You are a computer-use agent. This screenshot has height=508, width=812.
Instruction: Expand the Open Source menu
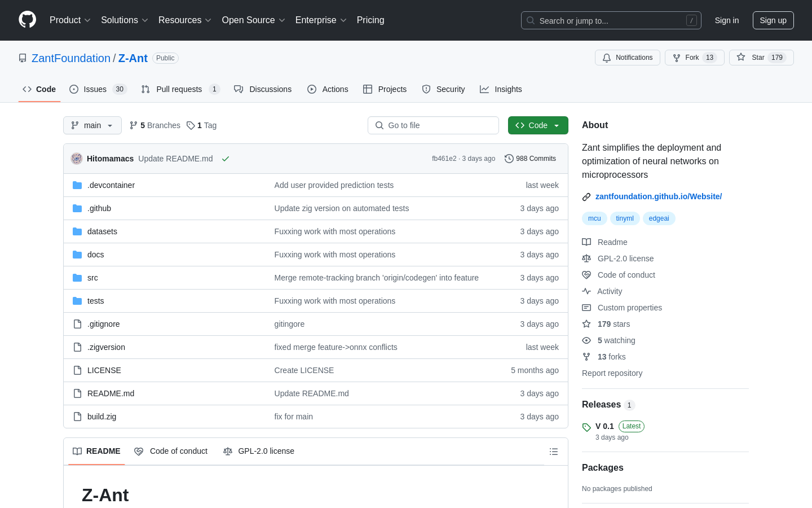pos(254,20)
